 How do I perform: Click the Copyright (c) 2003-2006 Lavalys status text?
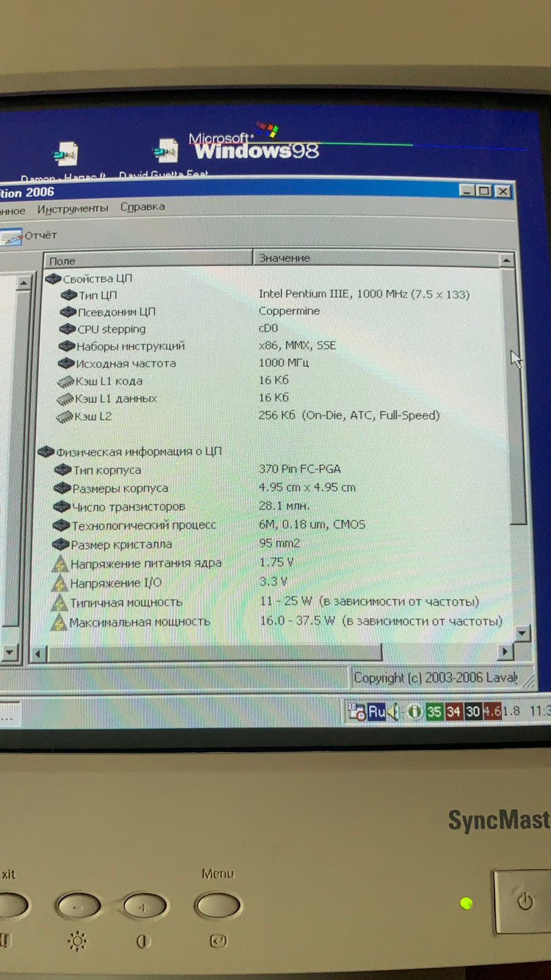point(435,678)
